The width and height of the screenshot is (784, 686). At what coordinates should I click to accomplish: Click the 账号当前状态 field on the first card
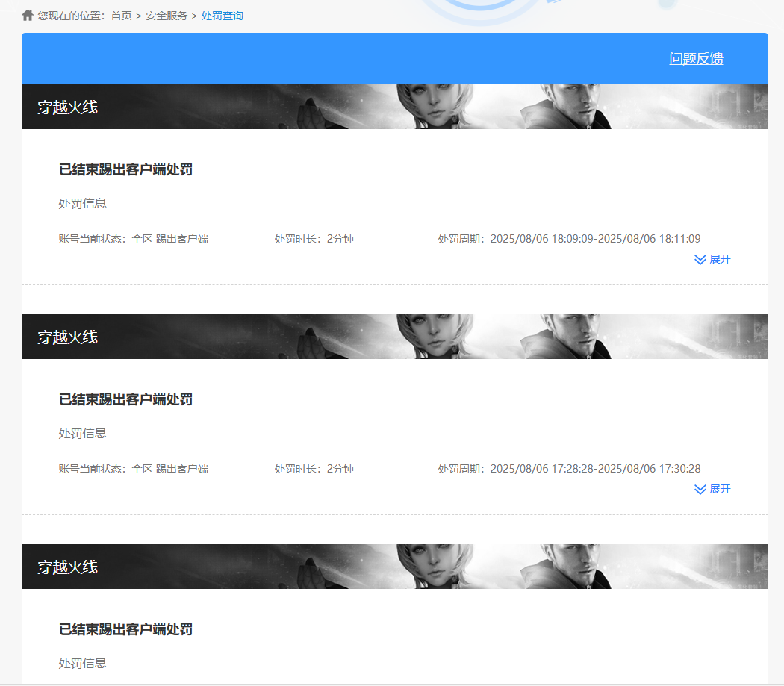(x=133, y=238)
